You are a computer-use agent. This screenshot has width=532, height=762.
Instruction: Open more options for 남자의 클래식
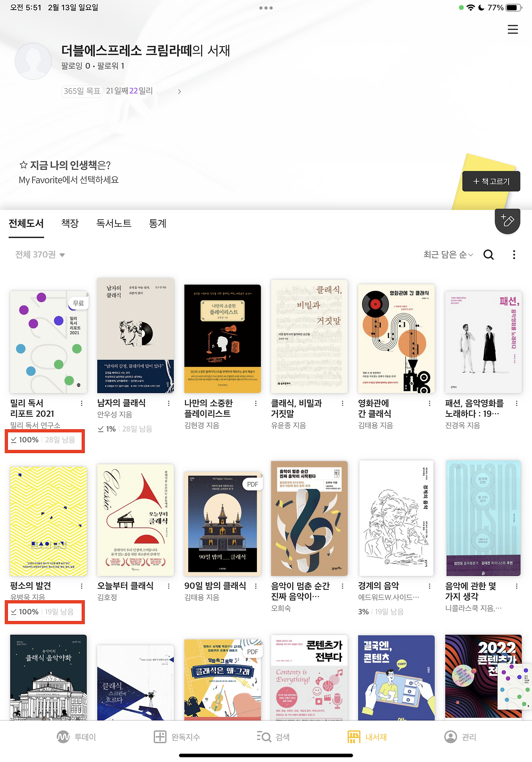[x=168, y=403]
